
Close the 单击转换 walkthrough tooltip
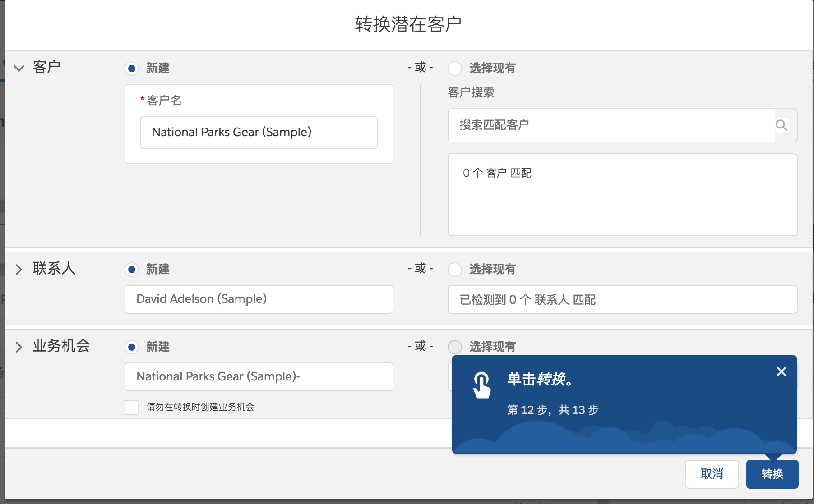pos(782,371)
